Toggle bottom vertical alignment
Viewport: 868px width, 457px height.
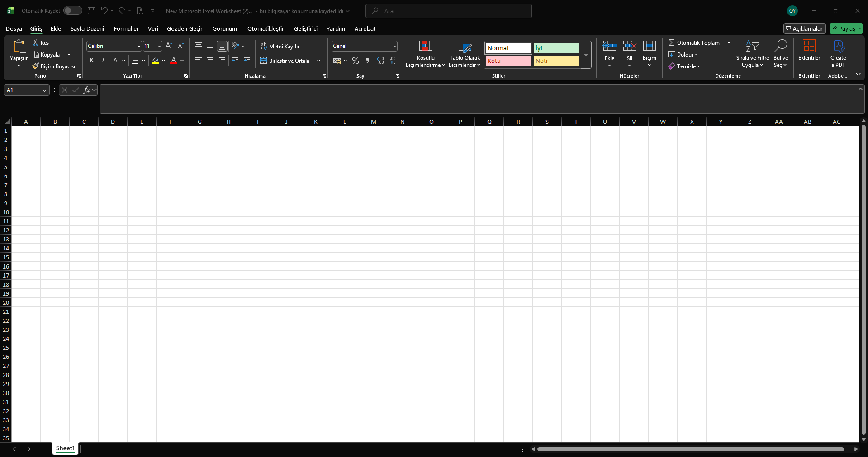click(222, 46)
